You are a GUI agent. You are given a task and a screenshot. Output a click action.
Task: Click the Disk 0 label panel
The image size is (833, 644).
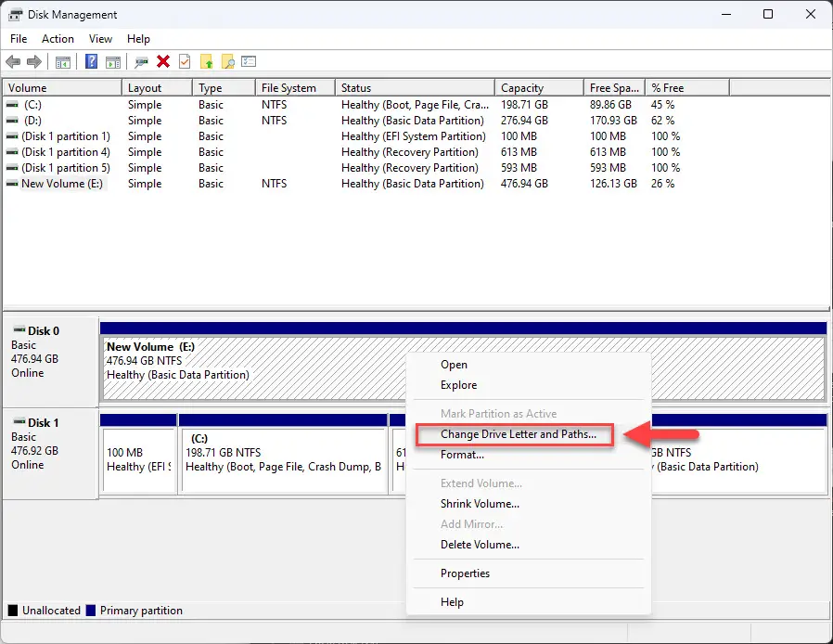[x=50, y=362]
